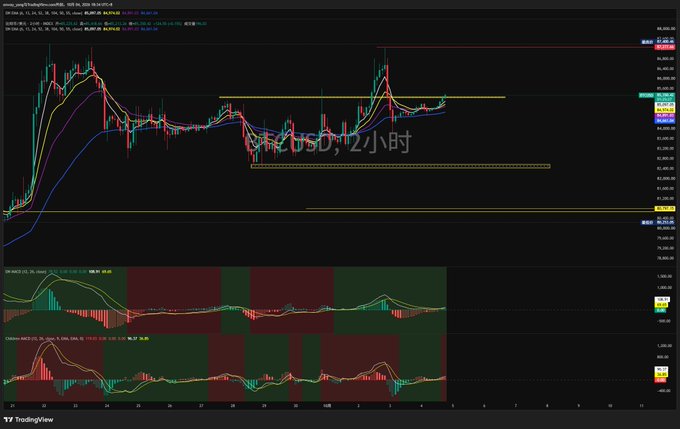Click the white EMA value label 85,097

[x=665, y=105]
